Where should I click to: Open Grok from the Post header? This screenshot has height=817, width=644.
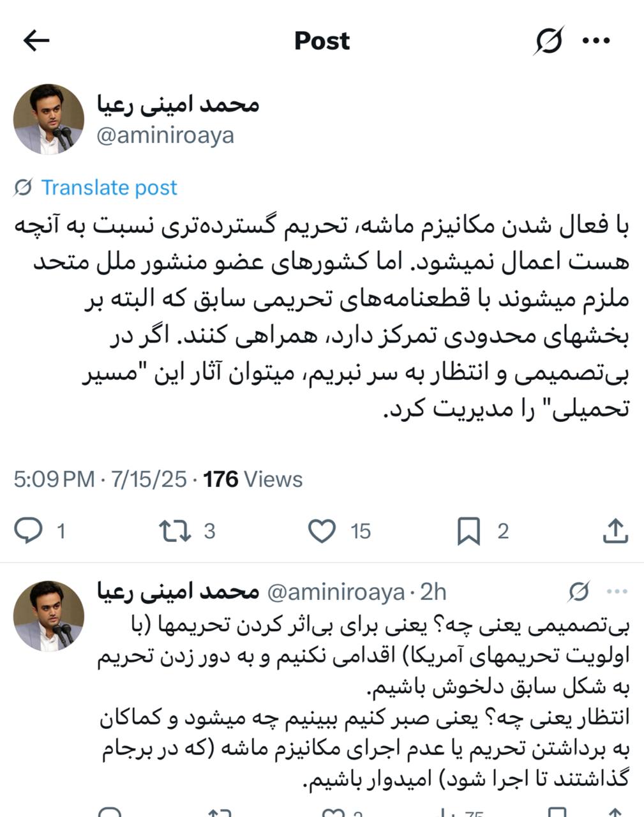click(548, 41)
